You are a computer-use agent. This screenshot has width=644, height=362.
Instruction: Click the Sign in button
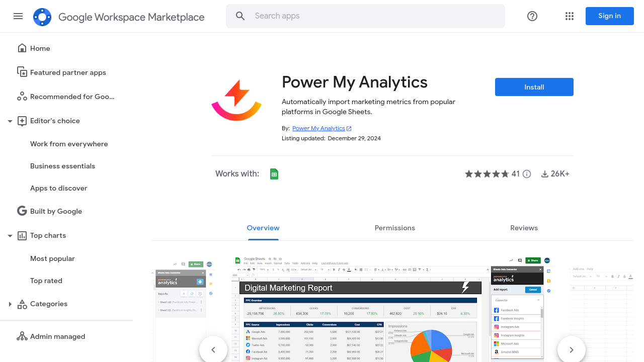[609, 16]
